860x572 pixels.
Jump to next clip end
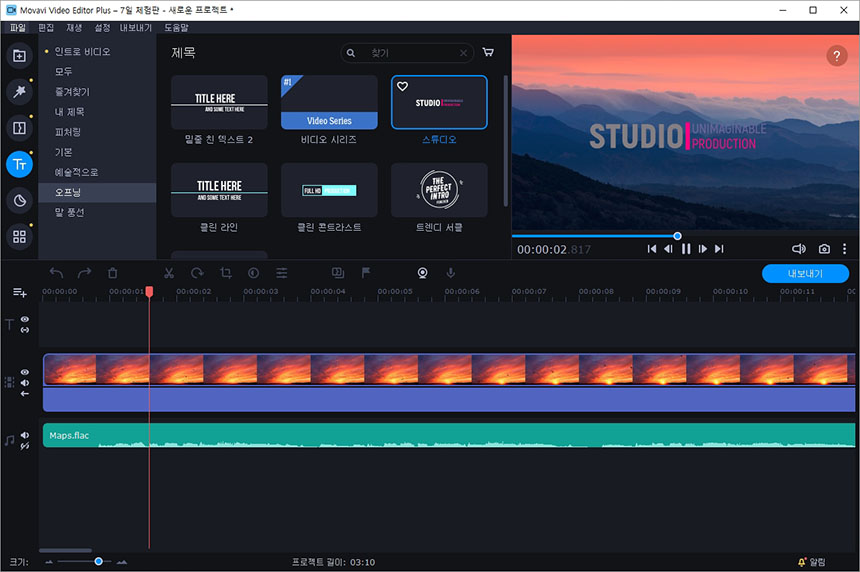pyautogui.click(x=719, y=249)
